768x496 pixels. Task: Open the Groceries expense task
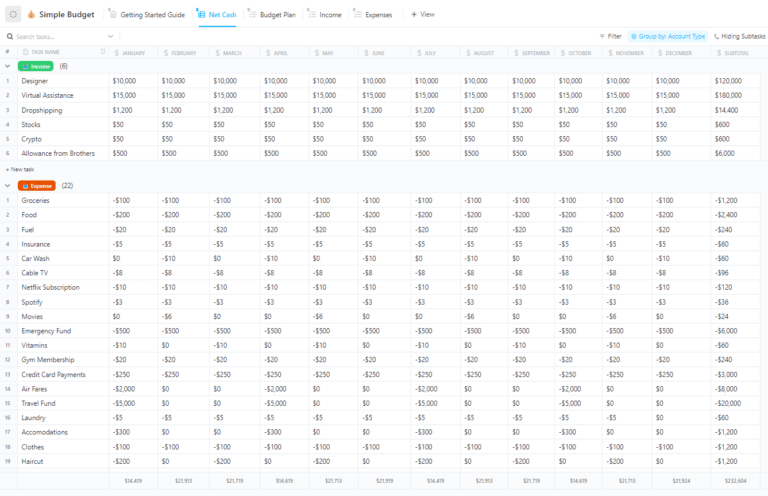tap(35, 200)
